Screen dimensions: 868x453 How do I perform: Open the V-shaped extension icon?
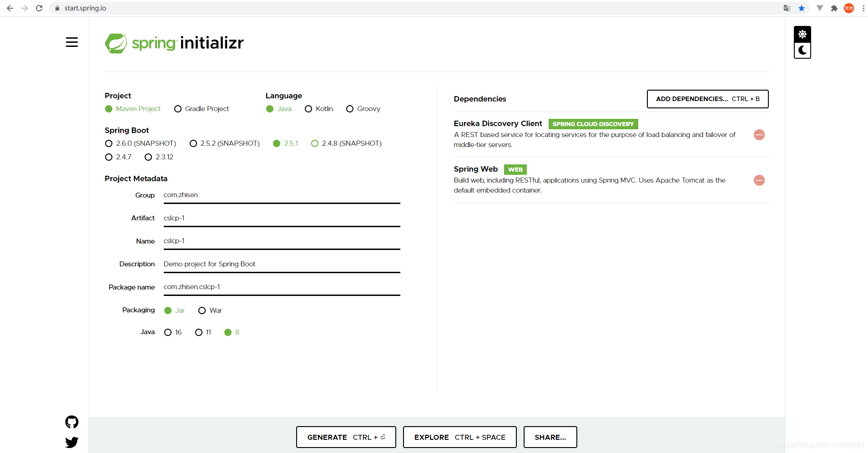[x=820, y=8]
